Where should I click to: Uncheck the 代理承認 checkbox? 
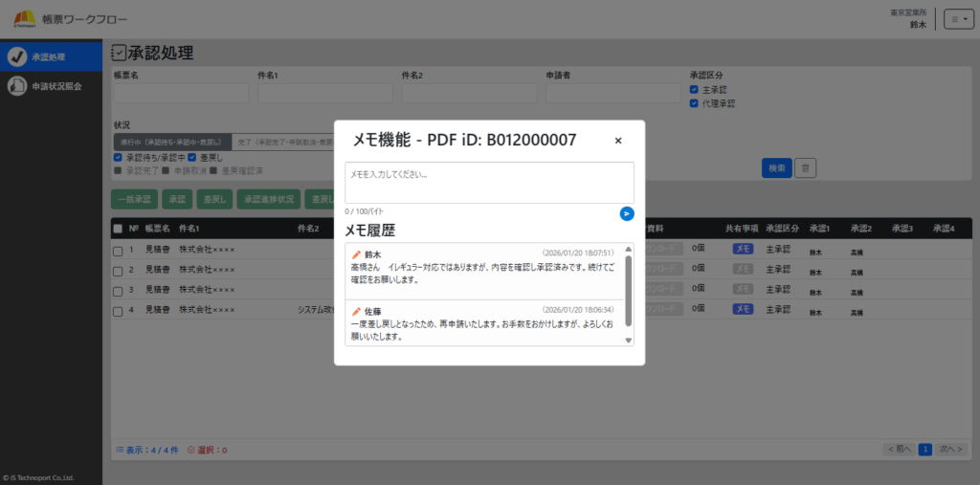[x=694, y=103]
